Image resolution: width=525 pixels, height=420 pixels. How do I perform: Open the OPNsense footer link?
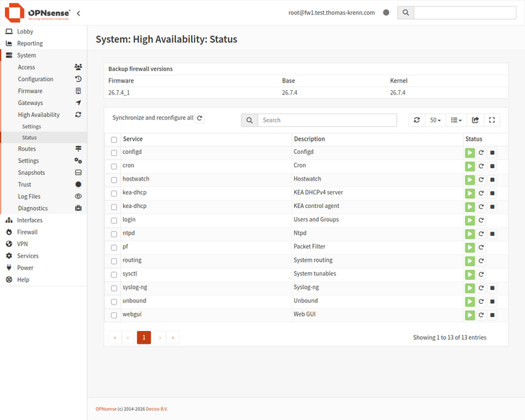coord(106,409)
